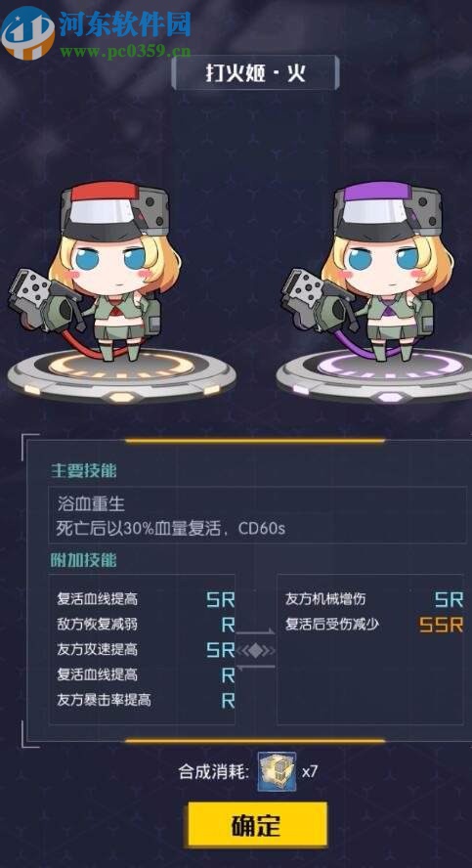Image resolution: width=472 pixels, height=868 pixels.
Task: Select 敌方恢复减弱 R skill row
Action: (x=146, y=625)
